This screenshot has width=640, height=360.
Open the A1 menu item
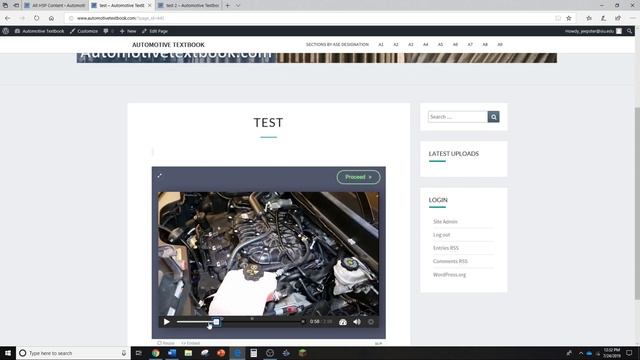pos(381,44)
